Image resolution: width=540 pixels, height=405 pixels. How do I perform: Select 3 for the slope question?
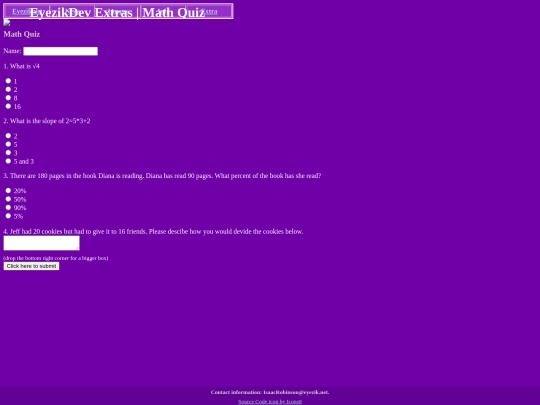coord(8,152)
